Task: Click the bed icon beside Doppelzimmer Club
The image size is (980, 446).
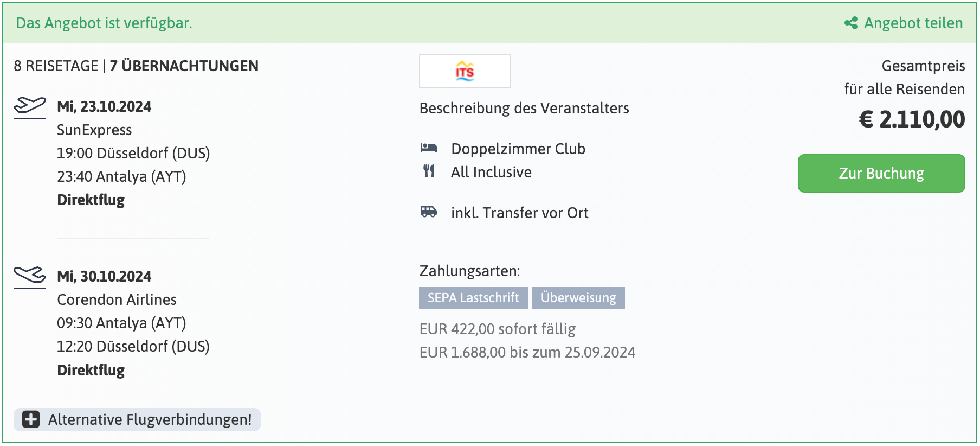Action: pos(429,148)
